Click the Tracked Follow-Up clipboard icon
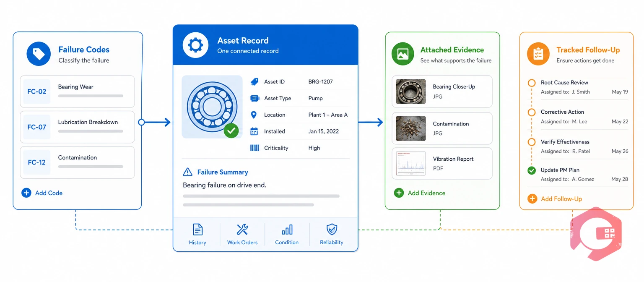 click(538, 54)
